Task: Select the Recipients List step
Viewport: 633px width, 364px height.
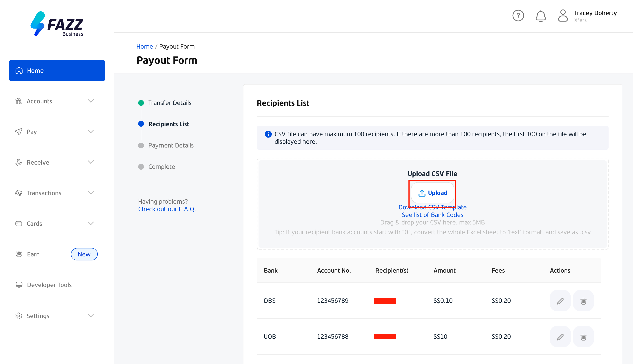Action: tap(169, 124)
